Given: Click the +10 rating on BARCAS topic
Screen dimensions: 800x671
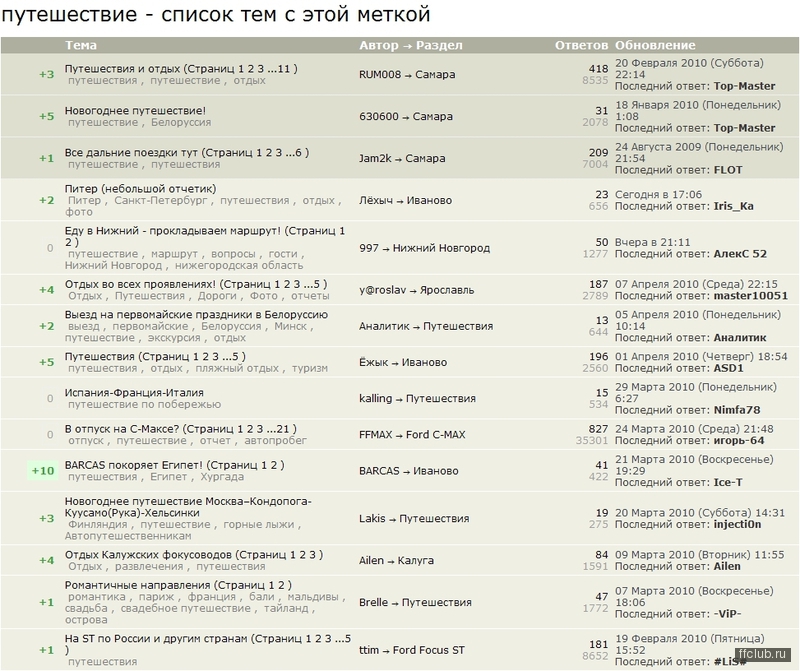Looking at the screenshot, I should tap(43, 470).
